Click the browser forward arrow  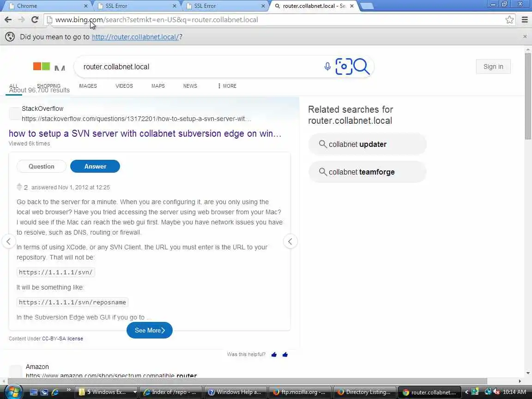21,20
